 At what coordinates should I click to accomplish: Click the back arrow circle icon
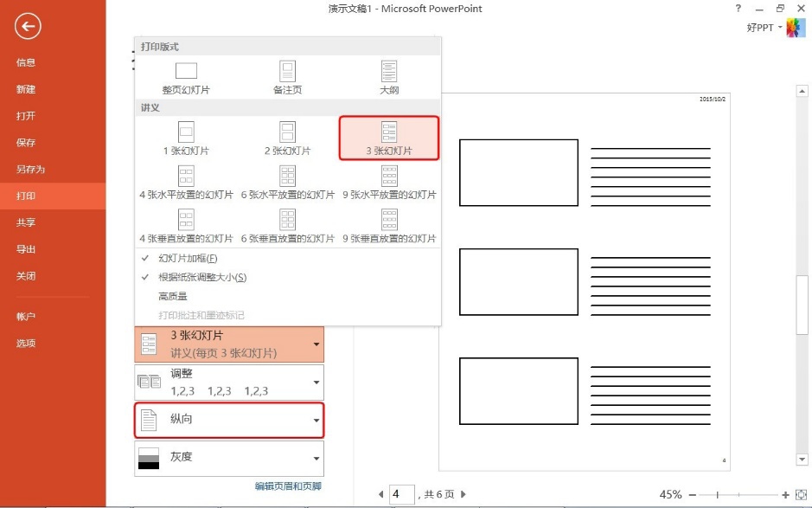29,27
